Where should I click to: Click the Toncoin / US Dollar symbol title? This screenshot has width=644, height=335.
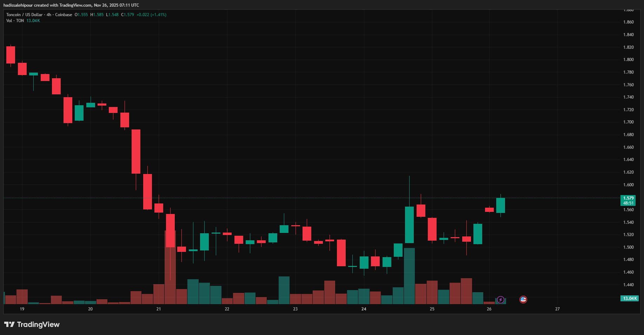point(24,15)
